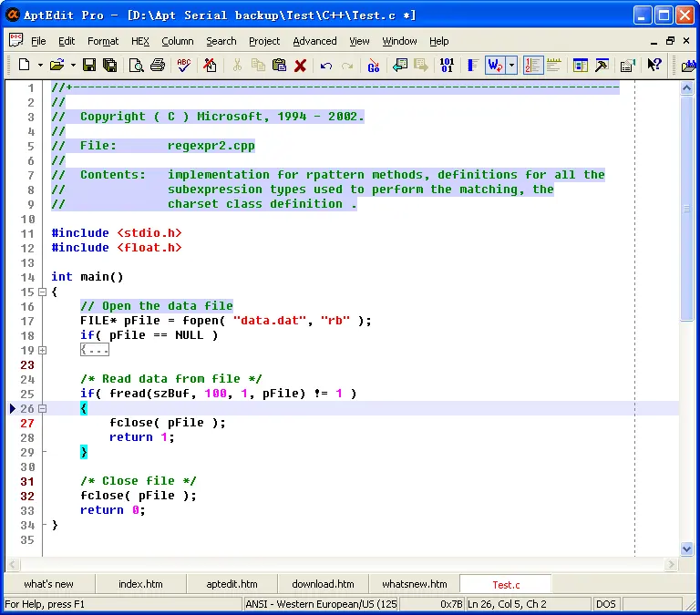
Task: Click the red X delete icon
Action: (x=300, y=66)
